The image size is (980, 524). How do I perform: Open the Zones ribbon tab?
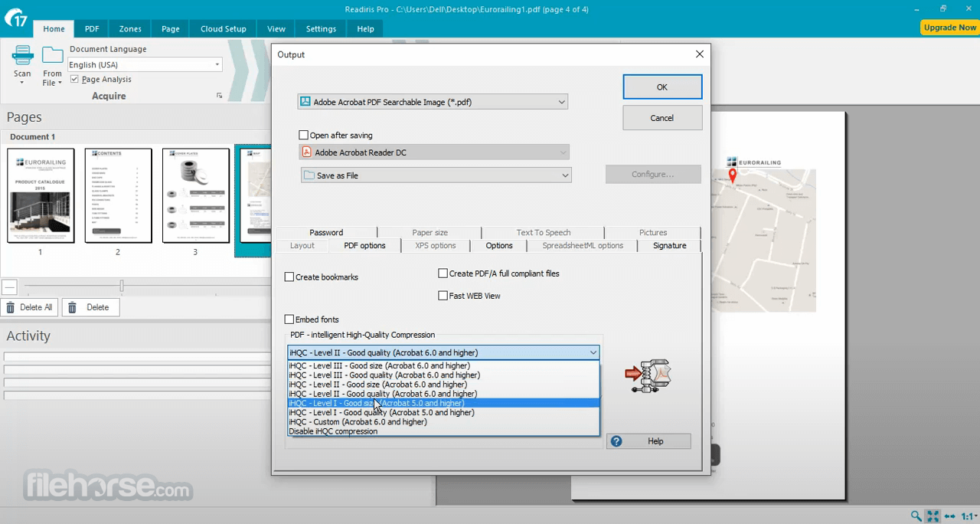130,29
